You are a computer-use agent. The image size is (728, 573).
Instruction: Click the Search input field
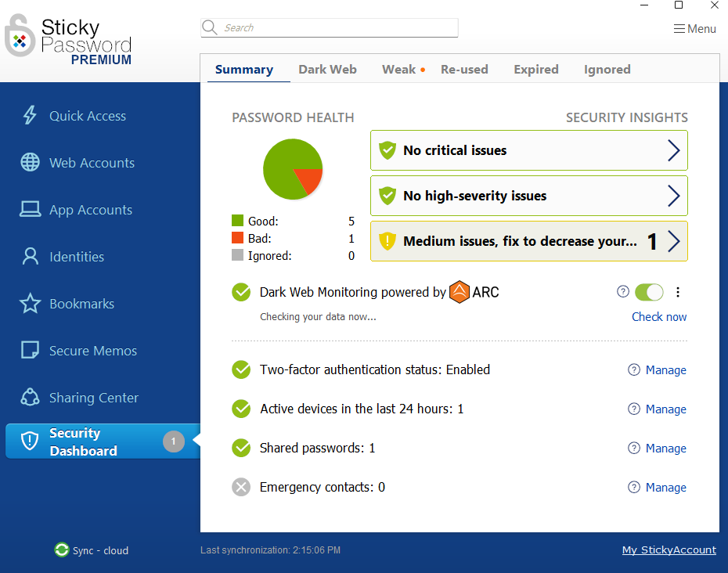click(330, 27)
